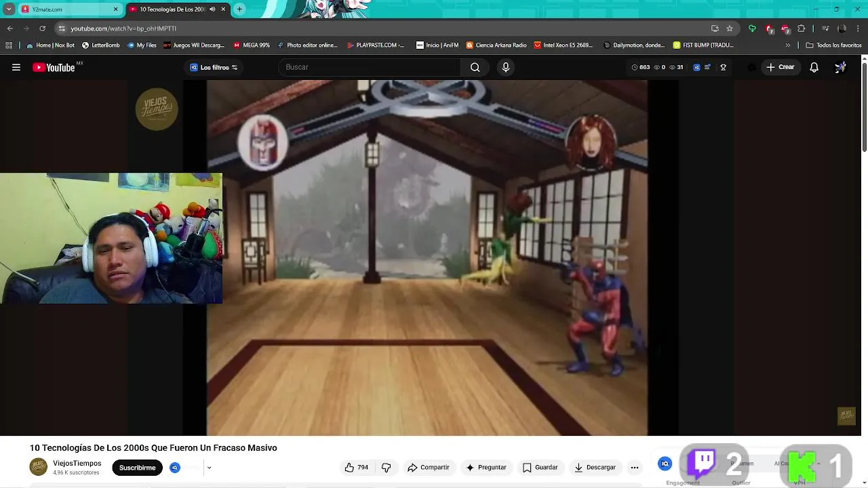Screen dimensions: 868x488
Task: Subscribe with Suscribirme button
Action: click(x=137, y=468)
